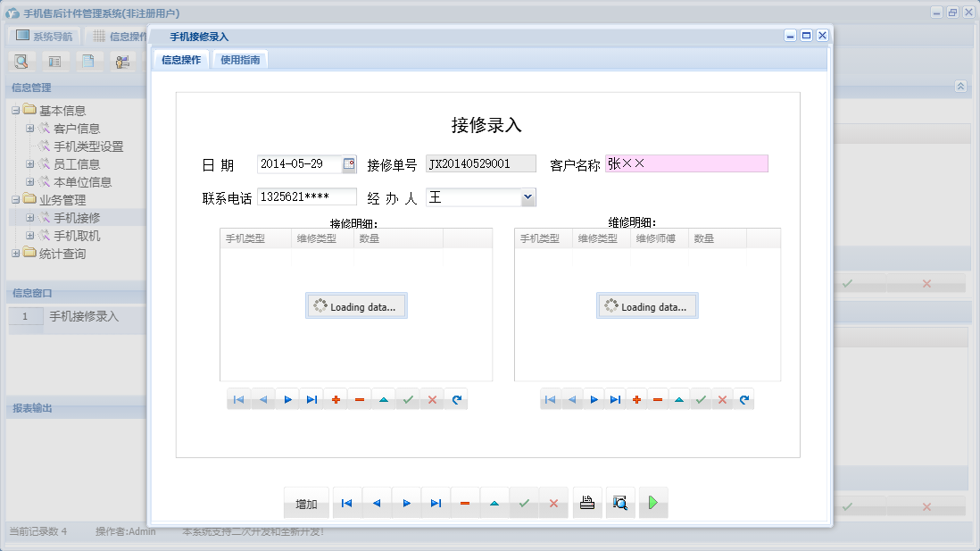The width and height of the screenshot is (980, 551).
Task: Switch to the 使用指南 tab
Action: pyautogui.click(x=241, y=59)
